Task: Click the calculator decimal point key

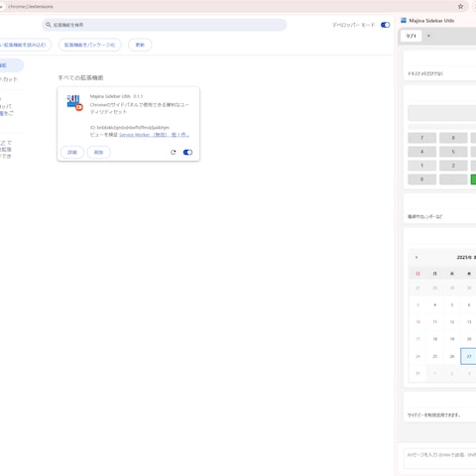Action: tap(453, 179)
